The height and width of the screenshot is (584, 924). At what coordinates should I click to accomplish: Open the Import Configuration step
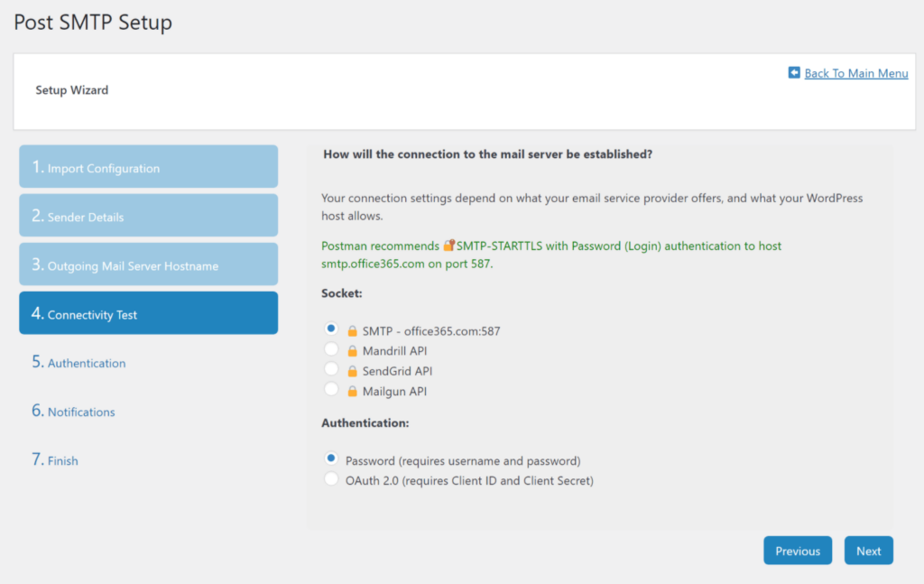(148, 166)
